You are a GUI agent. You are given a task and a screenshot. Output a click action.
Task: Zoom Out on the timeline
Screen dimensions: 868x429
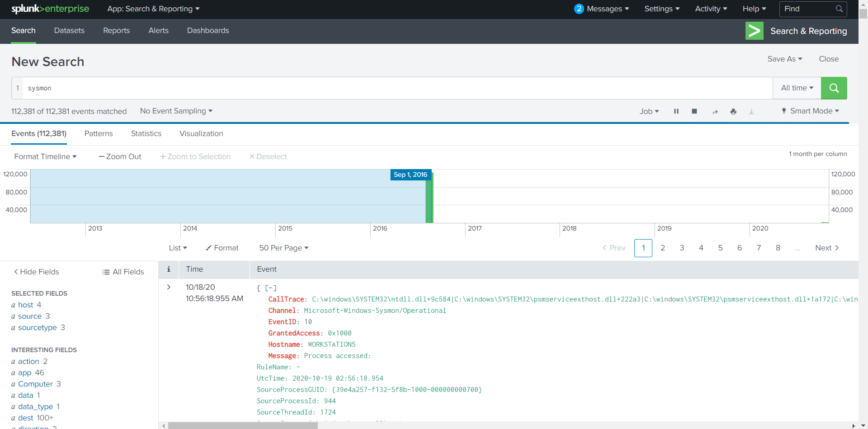click(x=119, y=156)
